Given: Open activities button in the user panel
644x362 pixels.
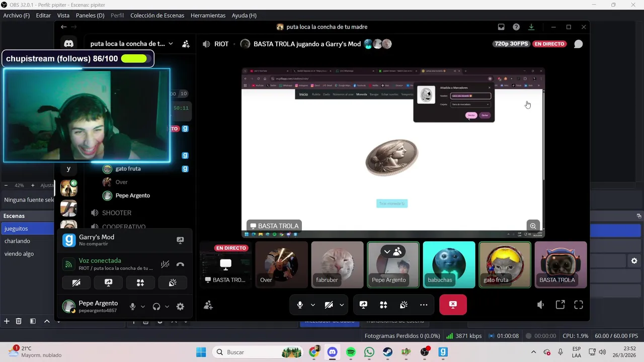Looking at the screenshot, I should [140, 283].
